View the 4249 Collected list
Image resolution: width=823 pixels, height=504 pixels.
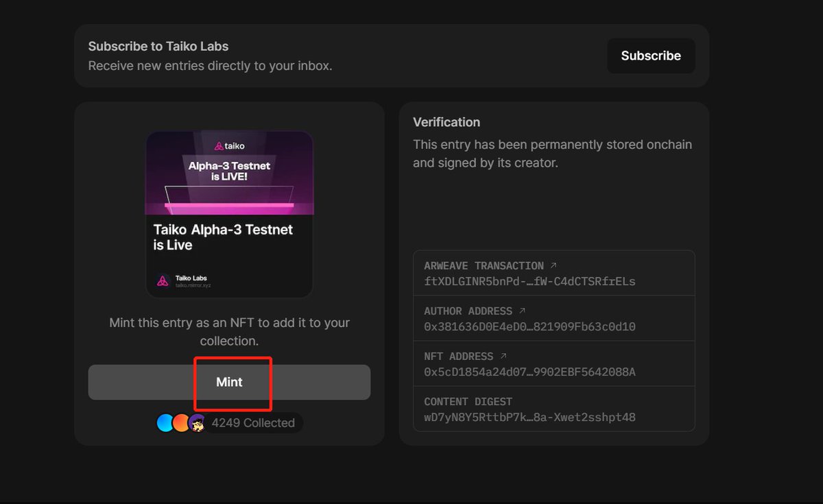253,423
